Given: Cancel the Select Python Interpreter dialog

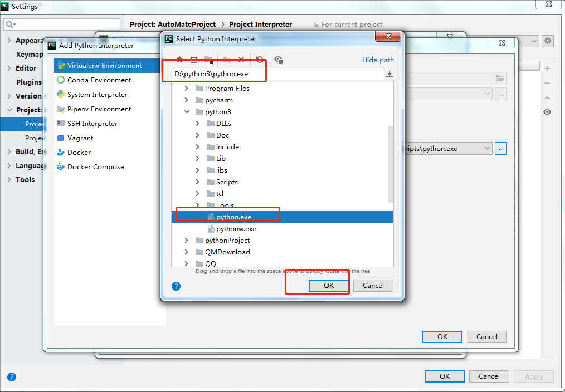Looking at the screenshot, I should coord(373,286).
